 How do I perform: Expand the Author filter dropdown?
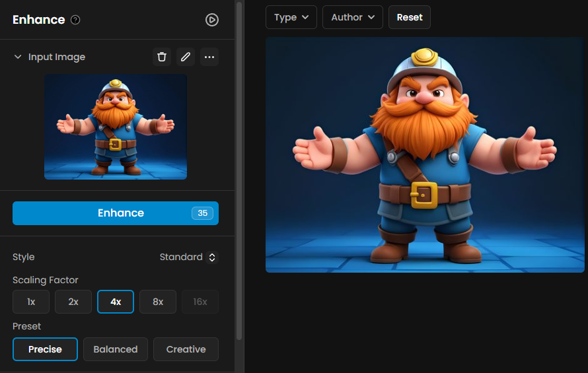click(x=352, y=17)
